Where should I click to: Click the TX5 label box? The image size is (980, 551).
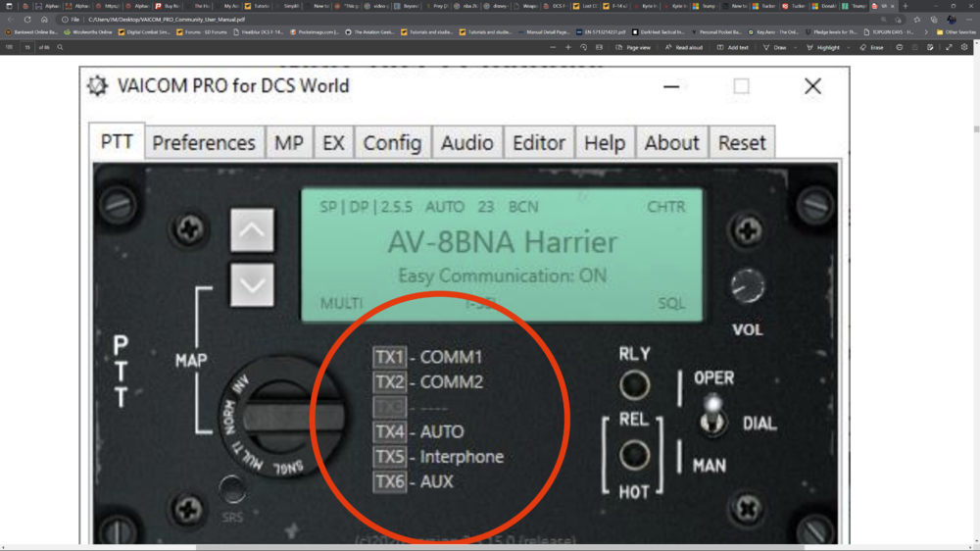click(389, 457)
